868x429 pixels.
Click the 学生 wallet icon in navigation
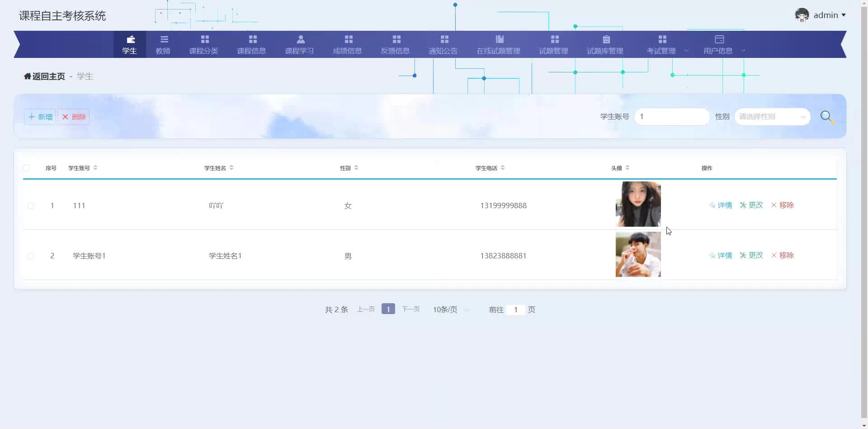[x=131, y=39]
